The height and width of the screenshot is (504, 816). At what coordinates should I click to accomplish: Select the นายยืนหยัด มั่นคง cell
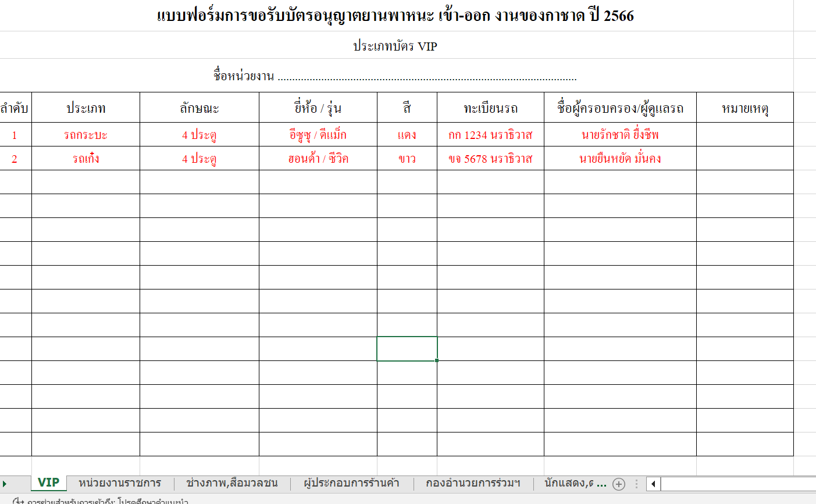[620, 159]
